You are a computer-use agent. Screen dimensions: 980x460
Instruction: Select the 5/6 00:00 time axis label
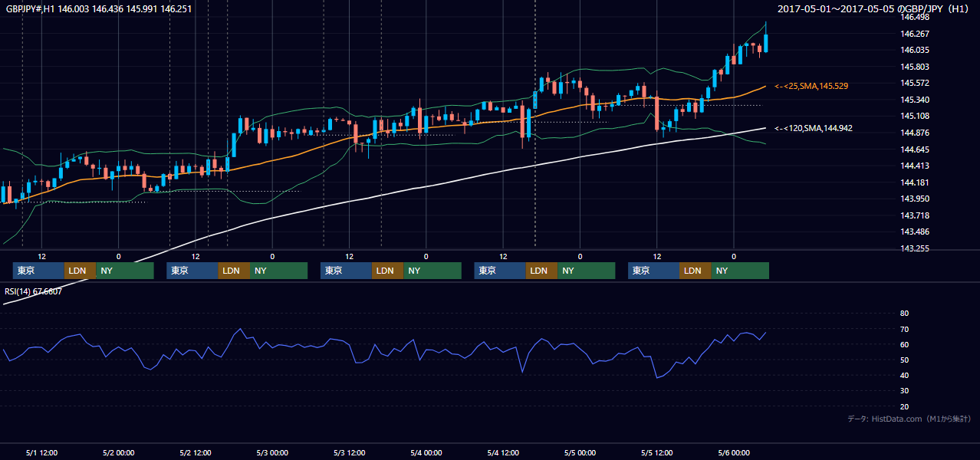734,452
